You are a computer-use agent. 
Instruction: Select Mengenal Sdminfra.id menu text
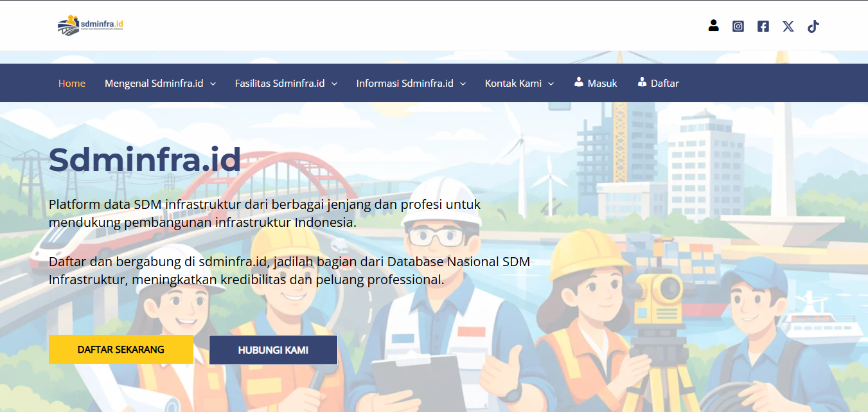pyautogui.click(x=154, y=83)
